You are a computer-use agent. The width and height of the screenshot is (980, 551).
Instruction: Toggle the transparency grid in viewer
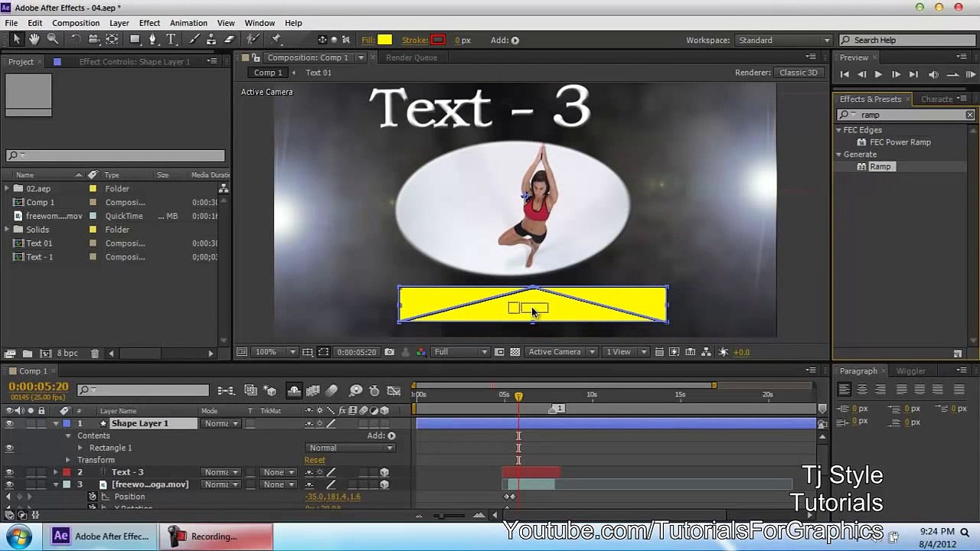click(x=515, y=352)
